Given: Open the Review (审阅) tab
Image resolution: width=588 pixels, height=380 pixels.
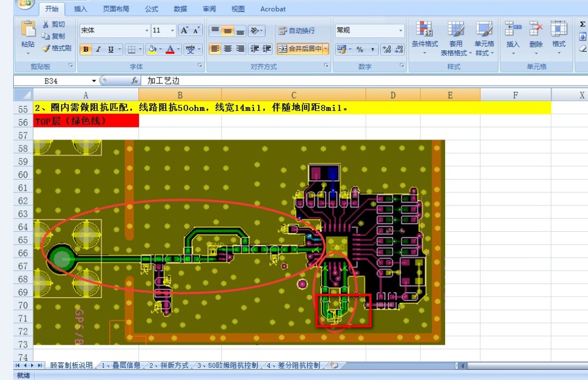Looking at the screenshot, I should pos(209,9).
